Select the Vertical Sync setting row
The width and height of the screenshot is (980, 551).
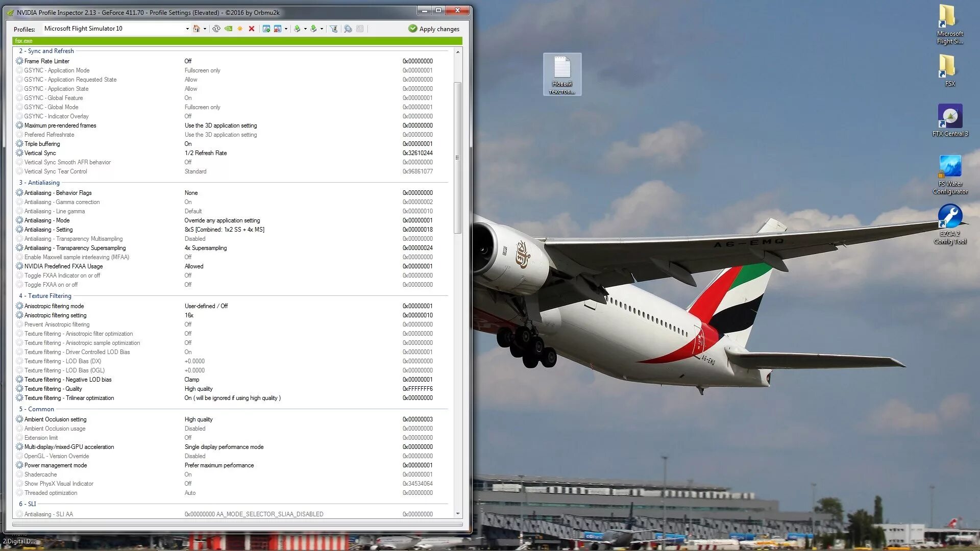(x=40, y=153)
